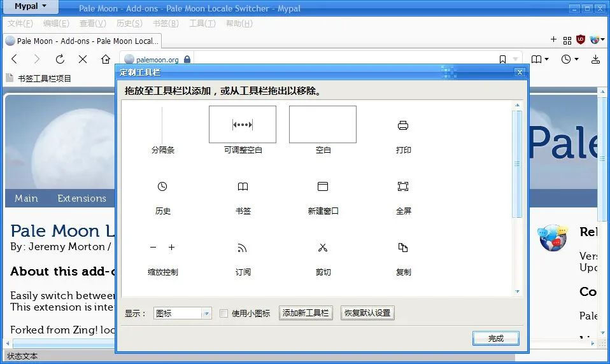Switch to the Pale Moon Add-ons tab
Screen dimensions: 610x364
(x=82, y=41)
